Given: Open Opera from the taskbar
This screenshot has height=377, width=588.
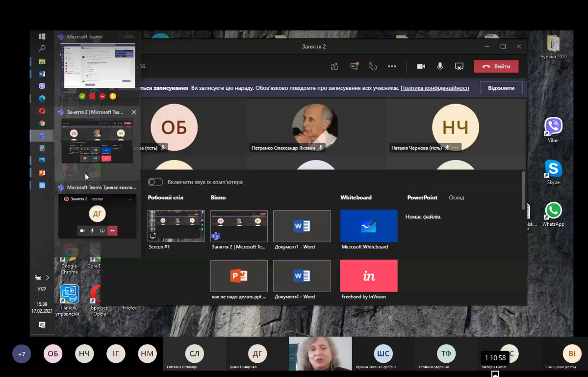Looking at the screenshot, I should click(x=42, y=111).
